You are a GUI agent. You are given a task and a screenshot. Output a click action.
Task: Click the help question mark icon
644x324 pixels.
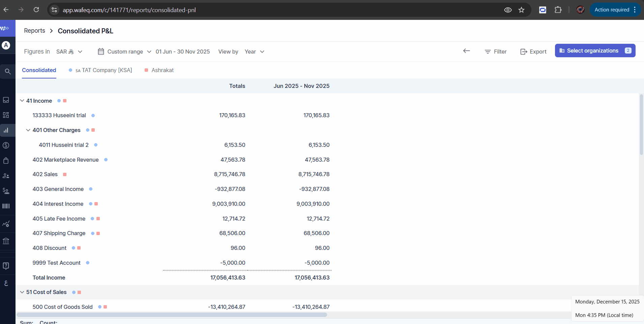coord(6,266)
